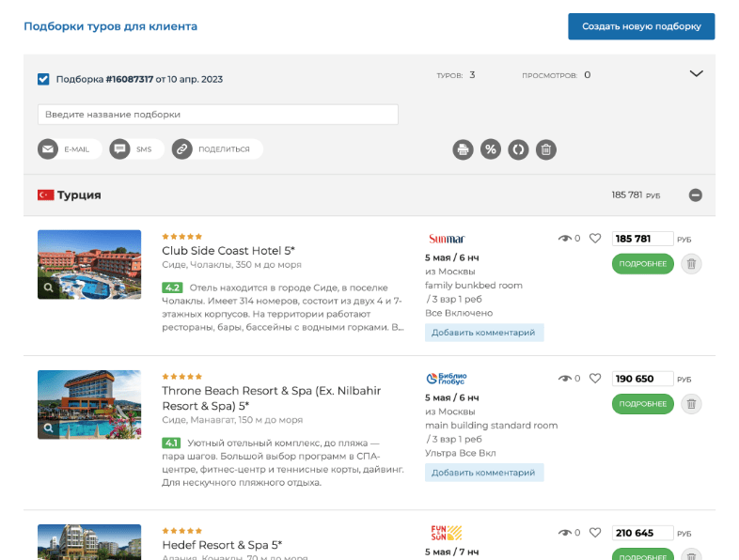Image resolution: width=739 pixels, height=560 pixels.
Task: Send selection via SMS
Action: click(136, 149)
